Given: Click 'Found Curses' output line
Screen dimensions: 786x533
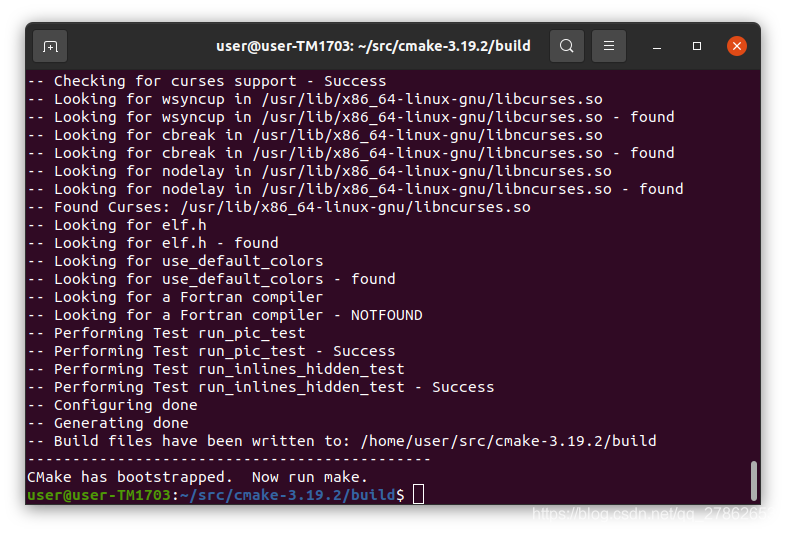Looking at the screenshot, I should pos(279,207).
